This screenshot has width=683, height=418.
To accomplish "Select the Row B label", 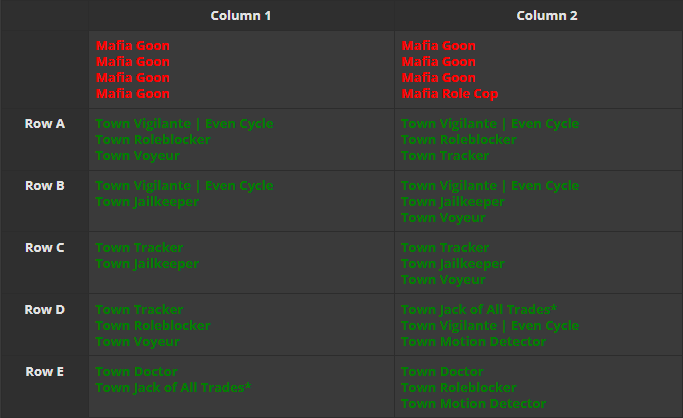I will (45, 186).
